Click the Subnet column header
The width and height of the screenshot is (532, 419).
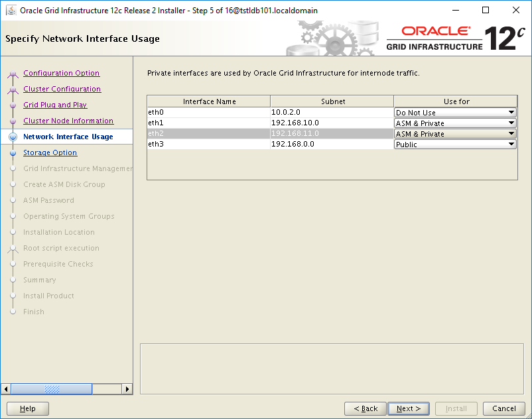332,101
